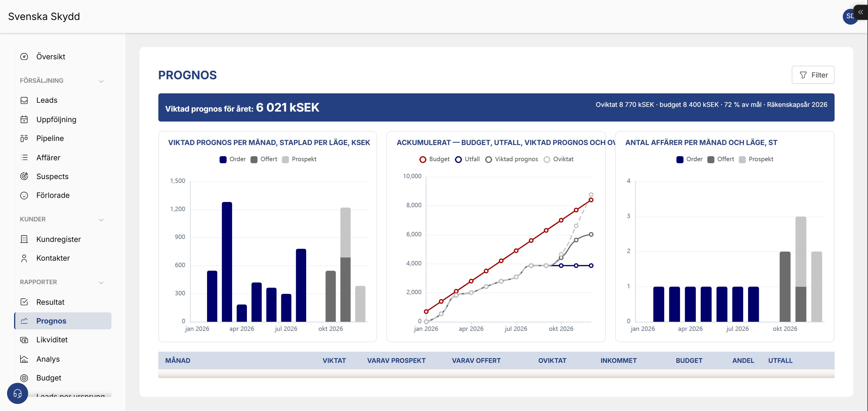Click the Likviditet money icon
Screen dimensions: 868x411
24,340
